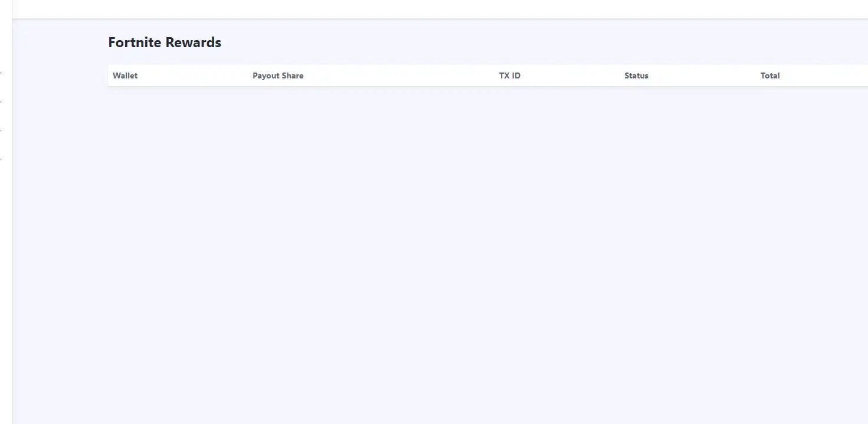
Task: Click the TX ID column header
Action: [x=510, y=75]
